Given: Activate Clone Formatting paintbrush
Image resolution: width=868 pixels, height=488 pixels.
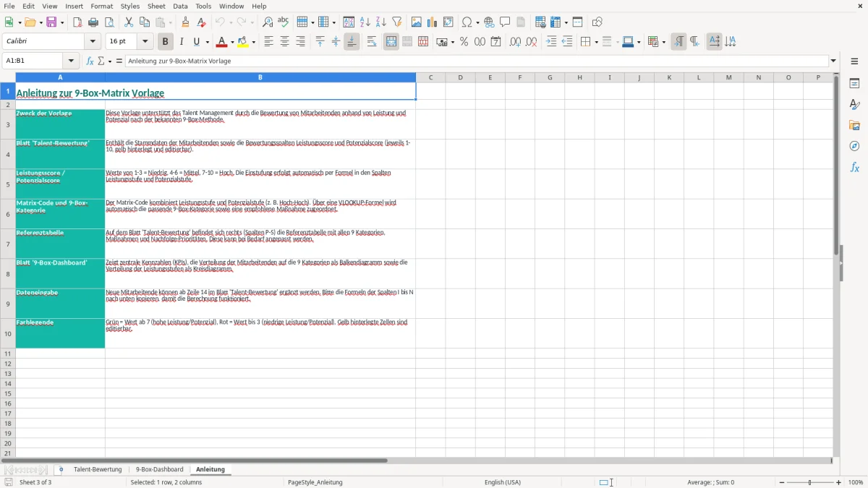Looking at the screenshot, I should point(186,22).
